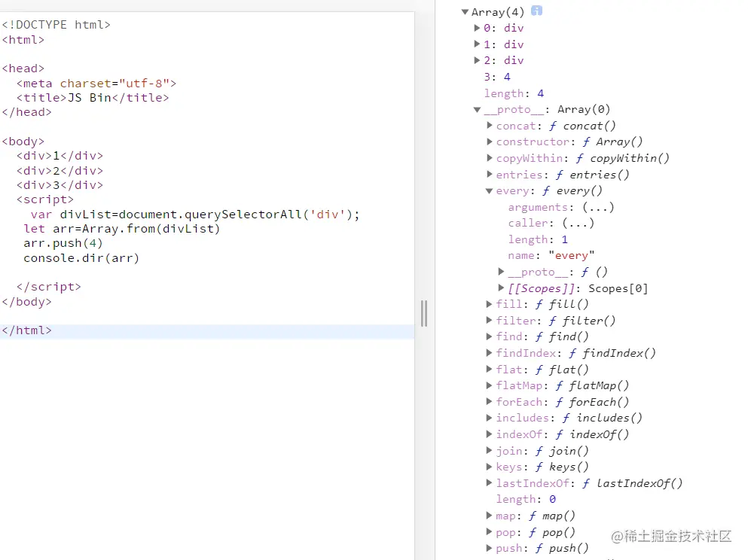Click the let arr=Array.from(divList) line

coord(121,230)
